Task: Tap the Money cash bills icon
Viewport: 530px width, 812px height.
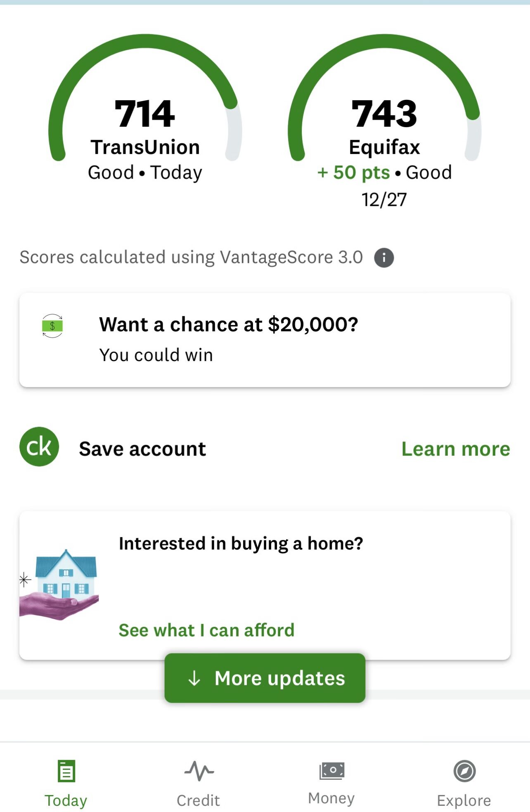Action: 332,770
